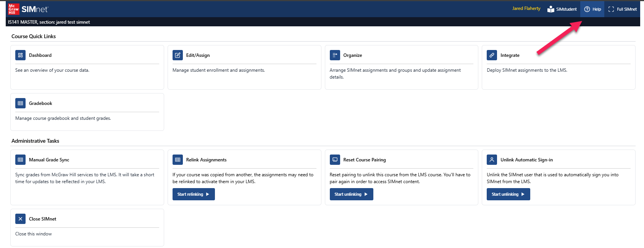Start unlinking under Reset Course Pairing
The height and width of the screenshot is (248, 644).
click(x=351, y=194)
